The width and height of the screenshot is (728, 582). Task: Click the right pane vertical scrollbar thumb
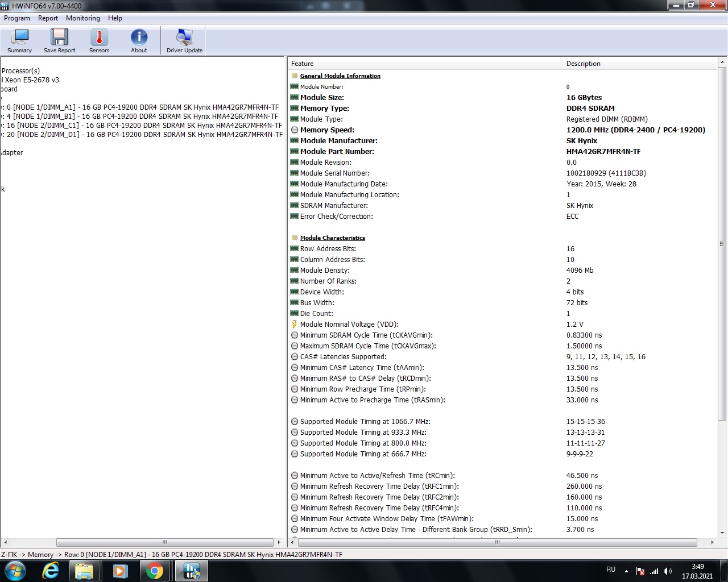point(722,244)
